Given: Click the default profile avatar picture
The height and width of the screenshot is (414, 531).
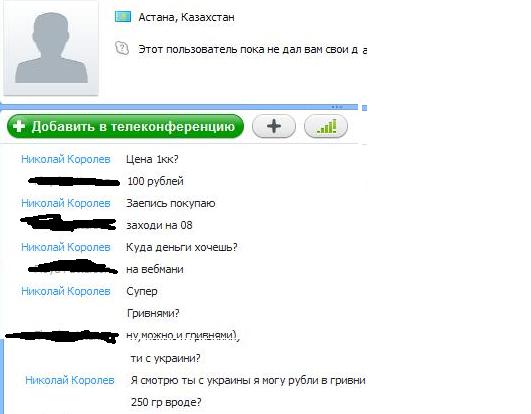Looking at the screenshot, I should (x=51, y=48).
